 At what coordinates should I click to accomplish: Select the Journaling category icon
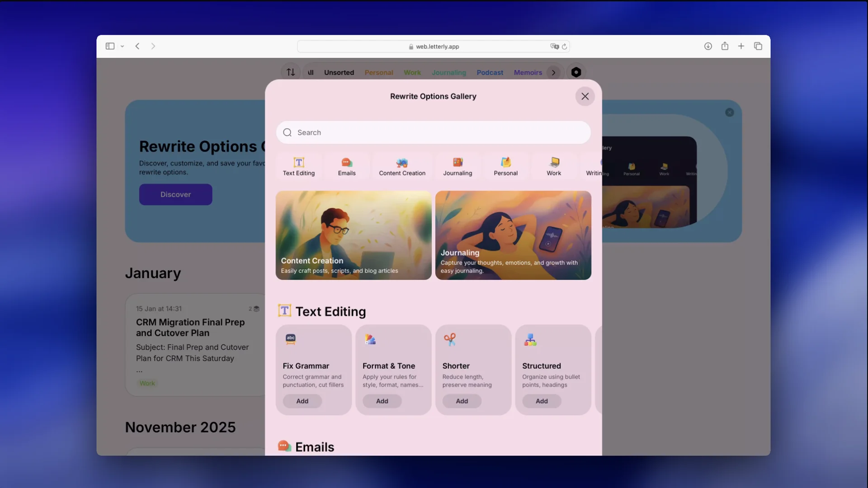point(458,163)
